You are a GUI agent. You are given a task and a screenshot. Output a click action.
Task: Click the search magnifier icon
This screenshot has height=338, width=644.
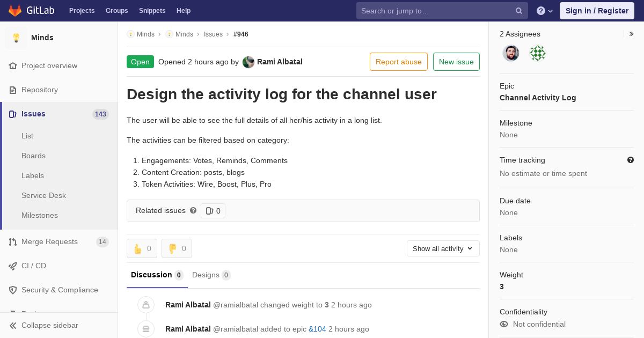pyautogui.click(x=519, y=11)
